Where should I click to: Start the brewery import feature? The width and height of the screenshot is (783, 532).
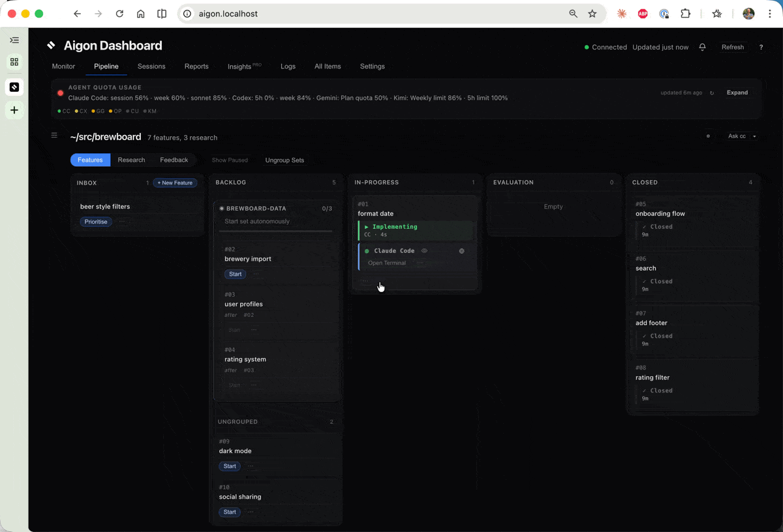[236, 274]
